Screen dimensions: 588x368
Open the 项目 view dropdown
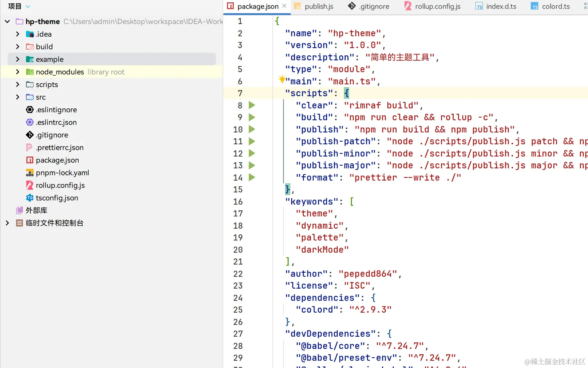click(28, 6)
